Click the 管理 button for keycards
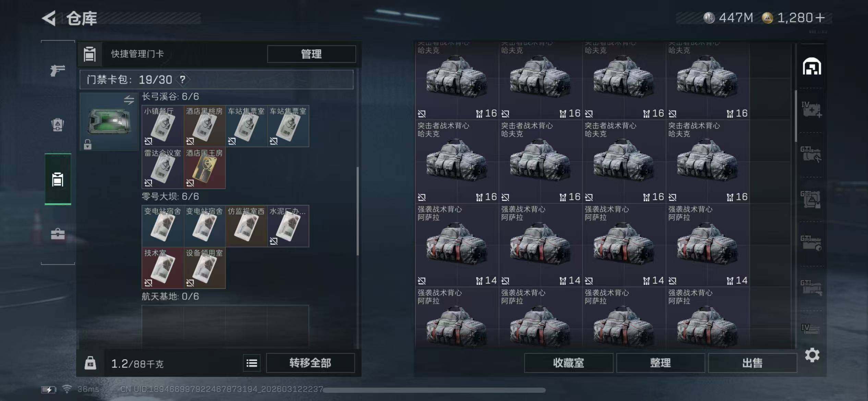The image size is (868, 401). 311,54
